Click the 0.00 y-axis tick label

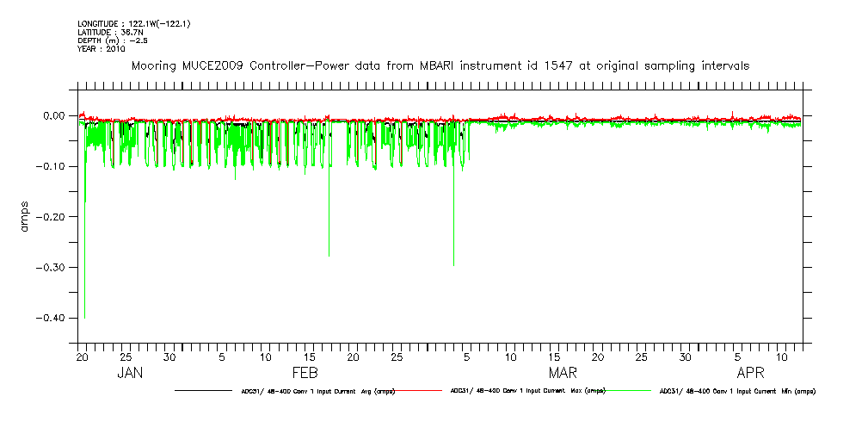click(x=53, y=115)
